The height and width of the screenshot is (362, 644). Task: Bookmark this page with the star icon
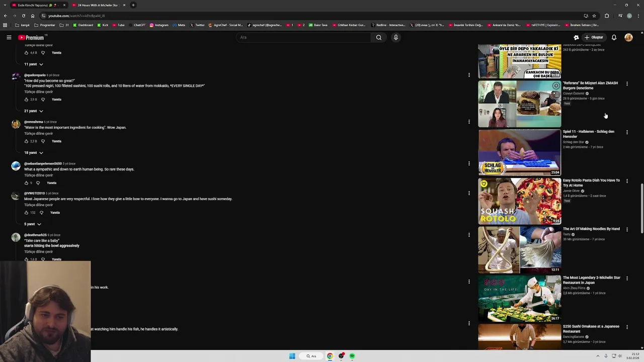coord(594,16)
